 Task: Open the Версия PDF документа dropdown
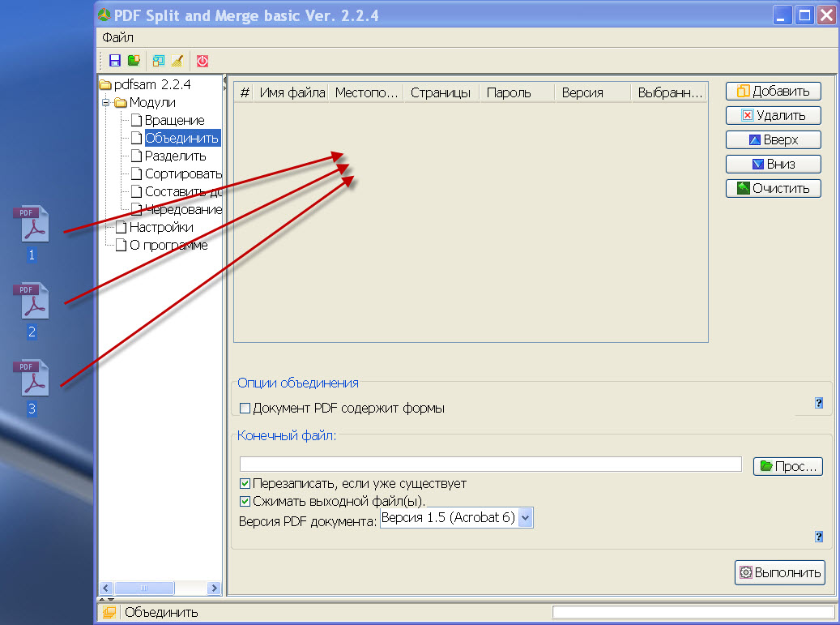click(x=525, y=517)
